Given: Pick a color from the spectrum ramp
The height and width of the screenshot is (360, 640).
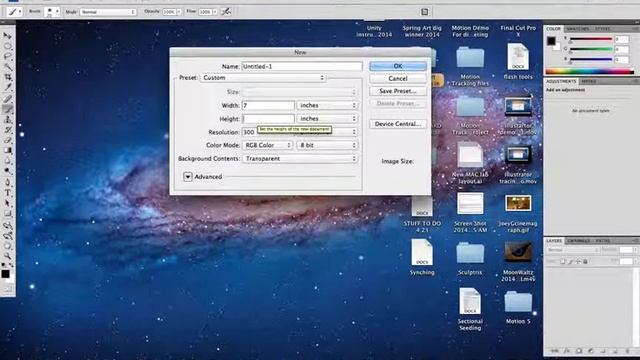Looking at the screenshot, I should pyautogui.click(x=590, y=72).
